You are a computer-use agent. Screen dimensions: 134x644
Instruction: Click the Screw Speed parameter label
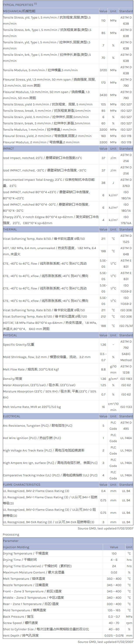(20, 623)
